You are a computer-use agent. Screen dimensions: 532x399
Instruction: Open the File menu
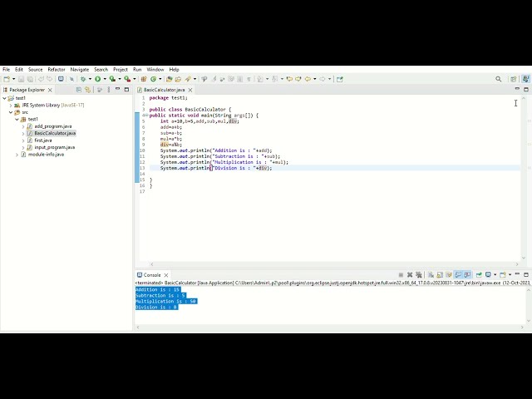click(x=6, y=70)
